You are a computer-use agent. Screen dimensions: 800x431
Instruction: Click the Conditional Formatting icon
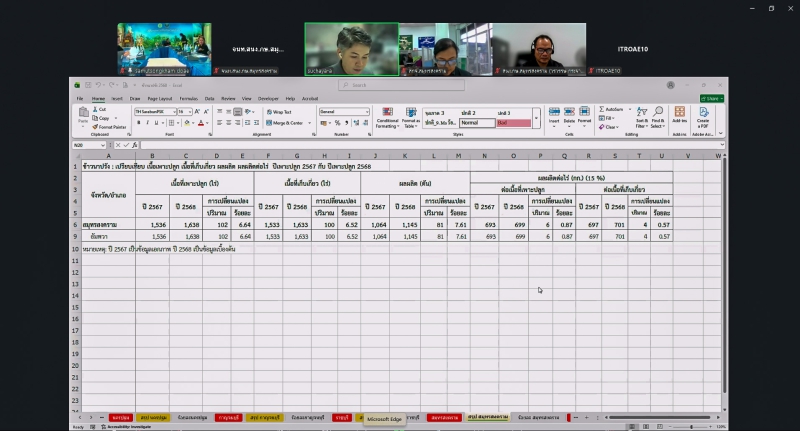click(387, 116)
